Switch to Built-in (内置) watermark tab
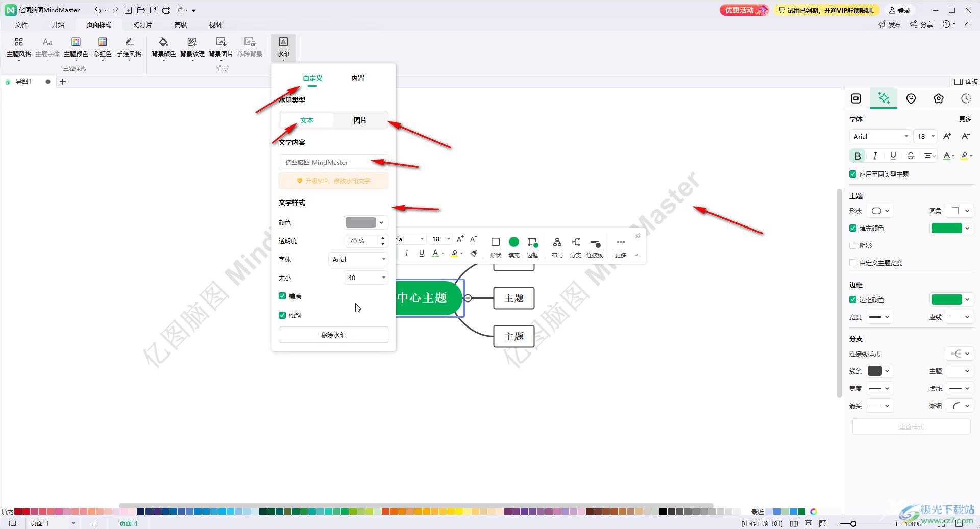 click(x=358, y=78)
